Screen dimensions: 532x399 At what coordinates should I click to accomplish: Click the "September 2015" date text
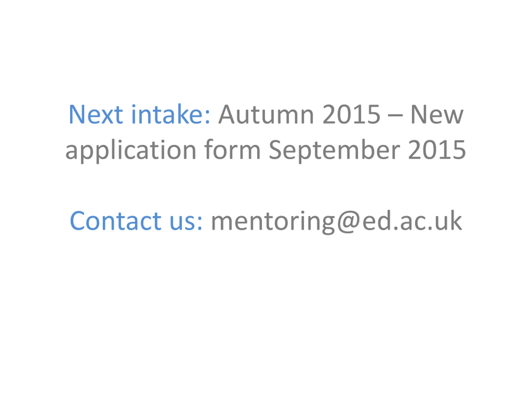(x=367, y=150)
